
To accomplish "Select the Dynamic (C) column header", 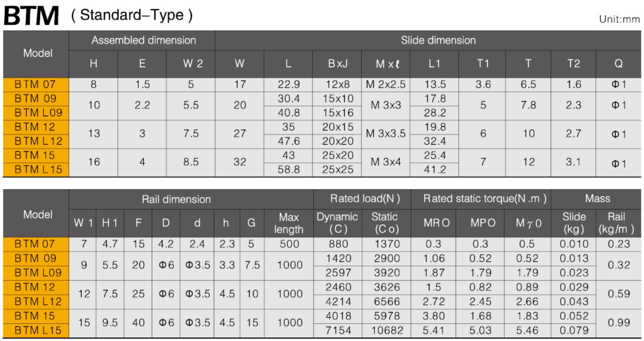I will click(x=337, y=223).
